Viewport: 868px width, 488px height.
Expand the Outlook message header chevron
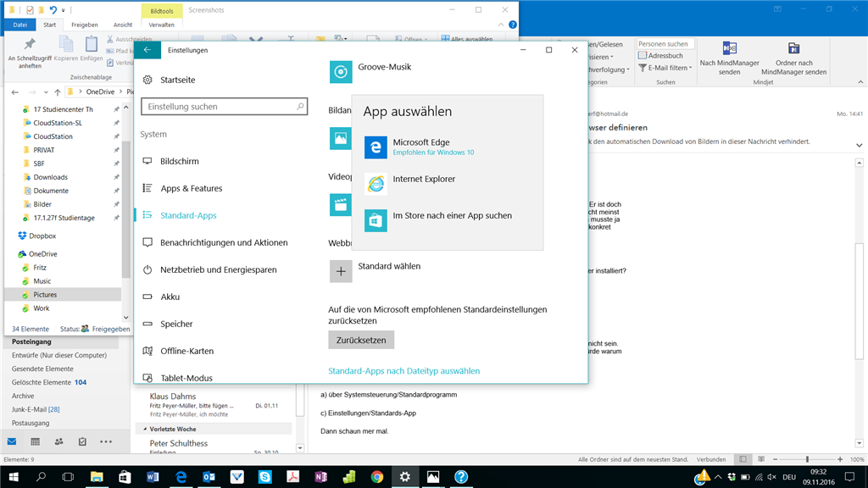pos(859,145)
